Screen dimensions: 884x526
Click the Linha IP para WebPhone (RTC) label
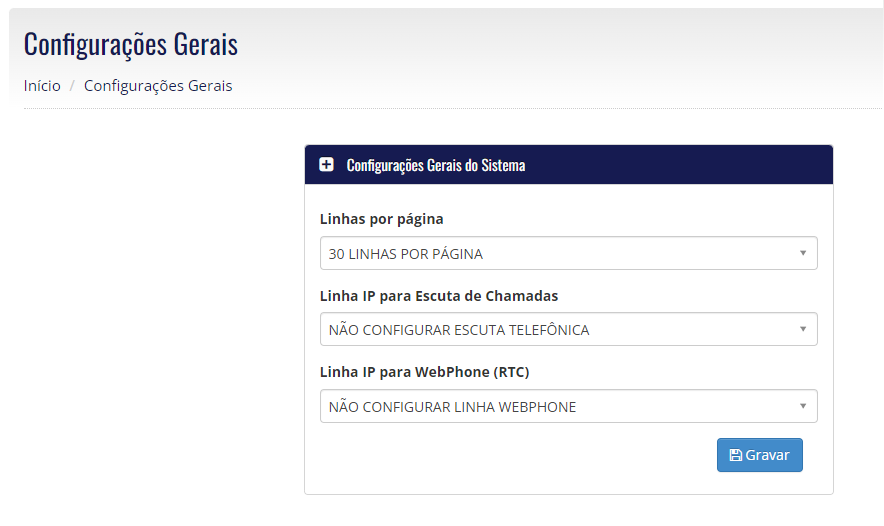[x=425, y=372]
